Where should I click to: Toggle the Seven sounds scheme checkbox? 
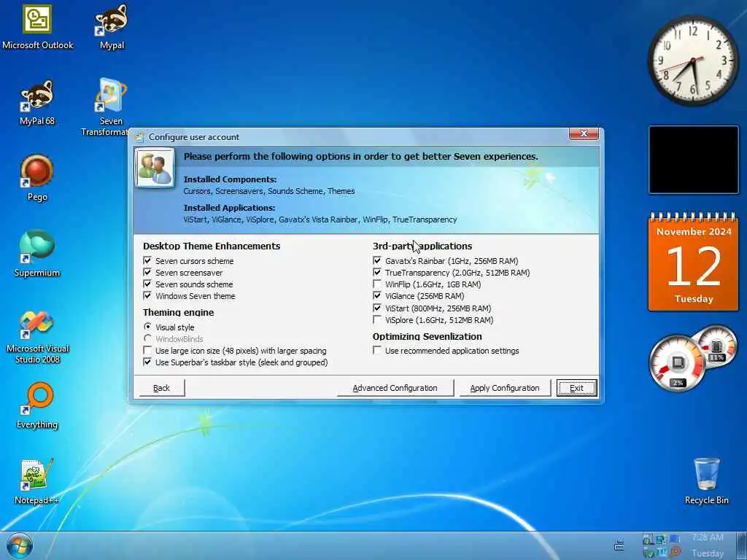pos(147,284)
